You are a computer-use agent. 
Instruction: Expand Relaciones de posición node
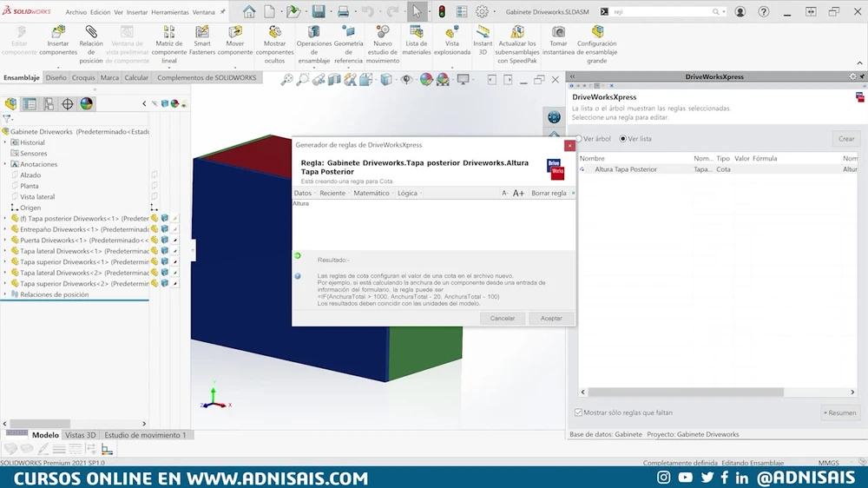point(5,294)
